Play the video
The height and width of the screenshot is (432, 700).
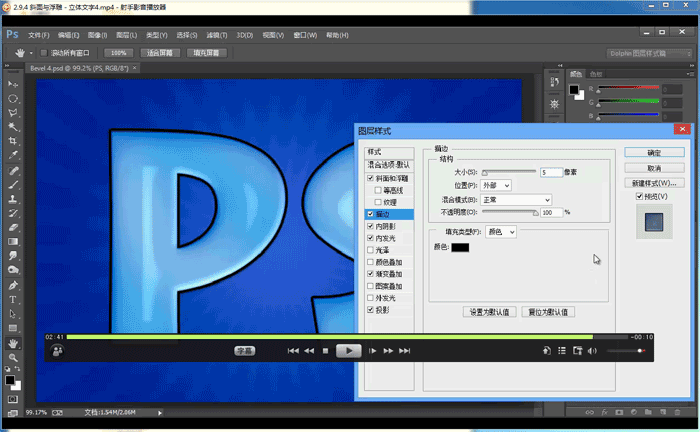[x=348, y=351]
